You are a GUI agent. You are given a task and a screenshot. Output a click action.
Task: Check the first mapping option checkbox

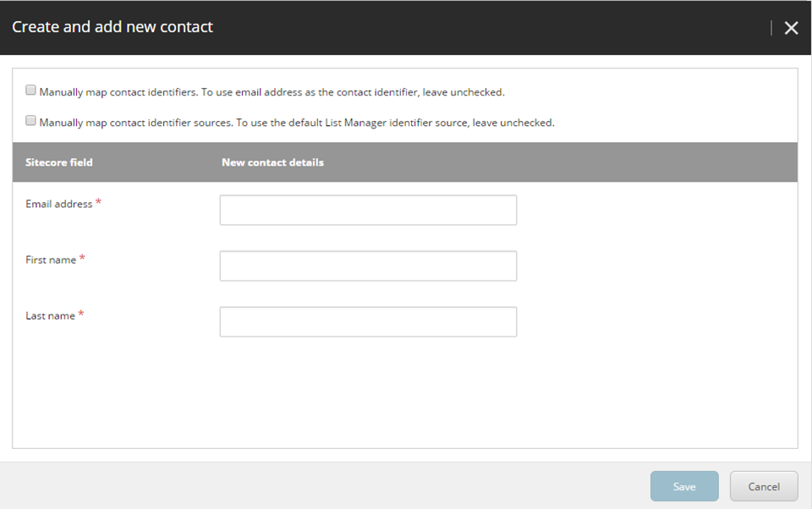tap(30, 90)
